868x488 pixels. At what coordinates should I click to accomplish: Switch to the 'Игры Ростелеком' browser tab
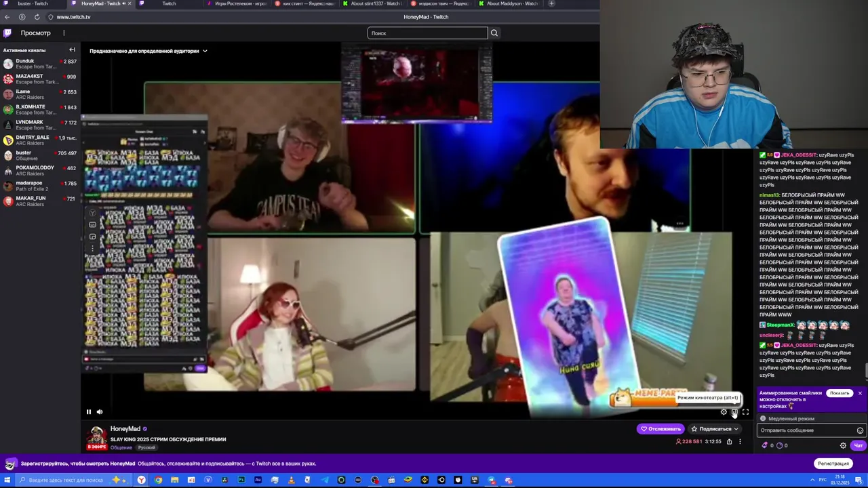click(237, 3)
